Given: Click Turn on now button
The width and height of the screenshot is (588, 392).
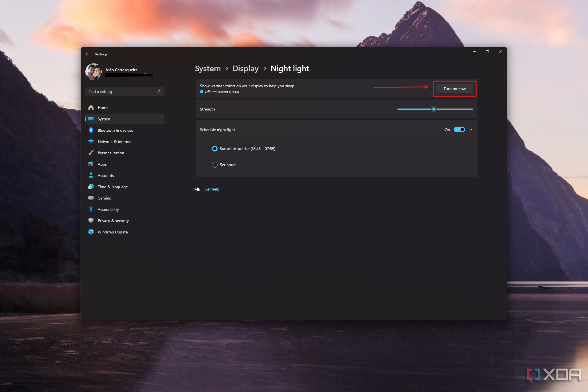Looking at the screenshot, I should 455,88.
